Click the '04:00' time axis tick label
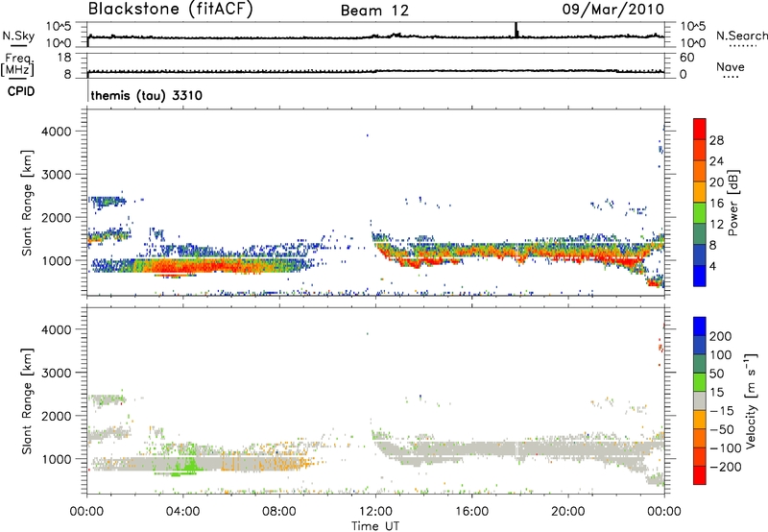 tap(182, 512)
